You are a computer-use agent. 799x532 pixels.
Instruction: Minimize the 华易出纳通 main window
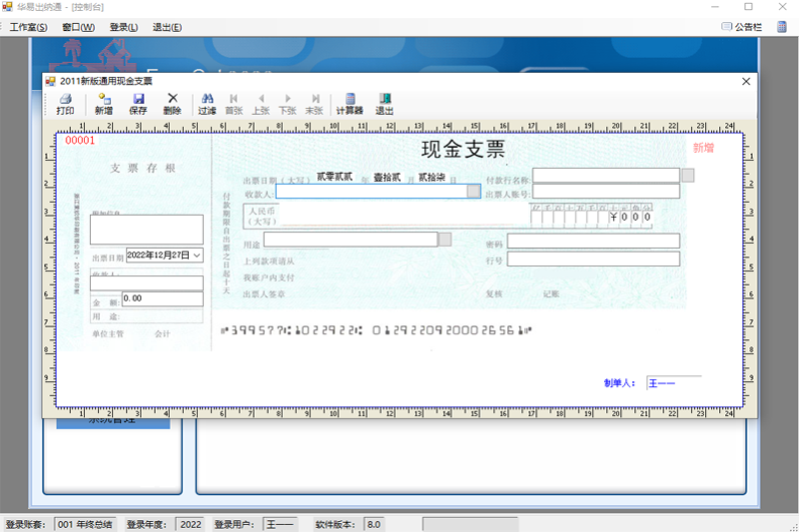[x=715, y=7]
